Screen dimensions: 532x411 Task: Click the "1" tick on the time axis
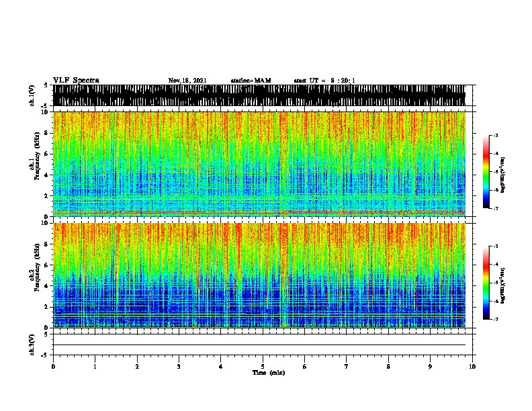[x=95, y=367]
